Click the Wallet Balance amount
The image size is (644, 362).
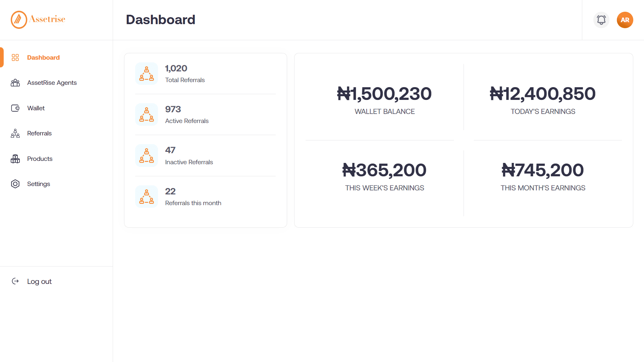pyautogui.click(x=384, y=94)
